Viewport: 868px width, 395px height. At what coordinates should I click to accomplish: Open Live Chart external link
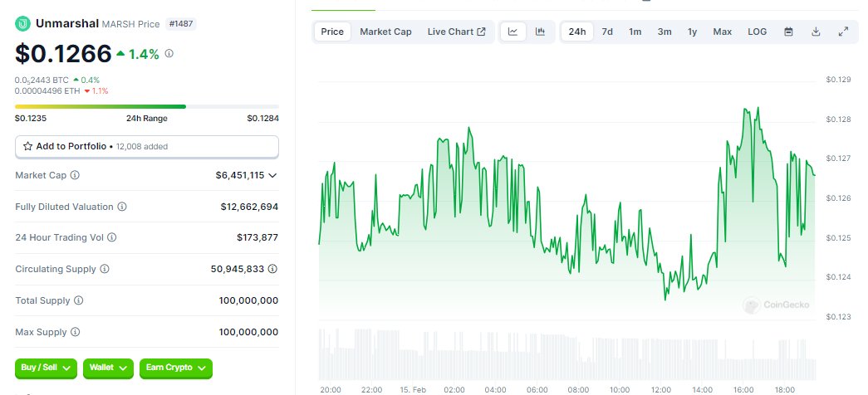click(456, 32)
